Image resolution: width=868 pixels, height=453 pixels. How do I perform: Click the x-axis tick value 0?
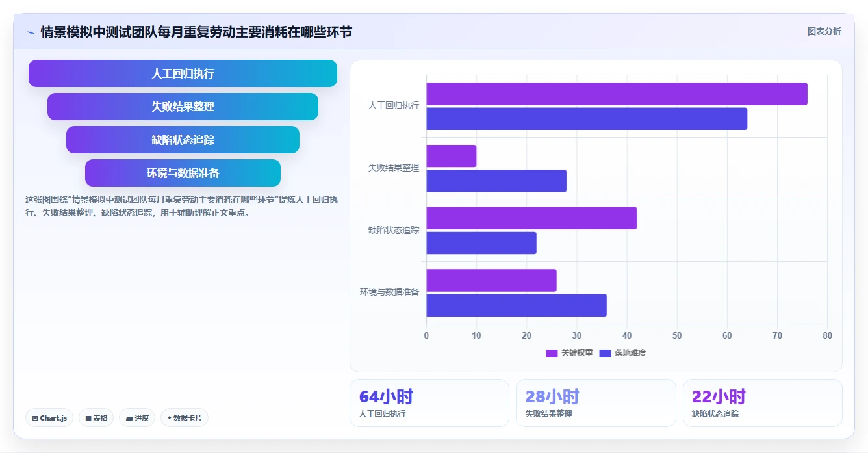[x=426, y=335]
